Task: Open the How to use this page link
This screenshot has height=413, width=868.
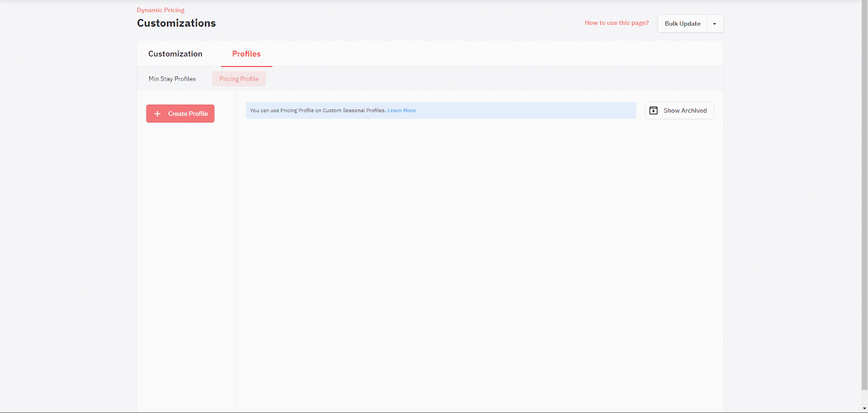Action: tap(617, 23)
